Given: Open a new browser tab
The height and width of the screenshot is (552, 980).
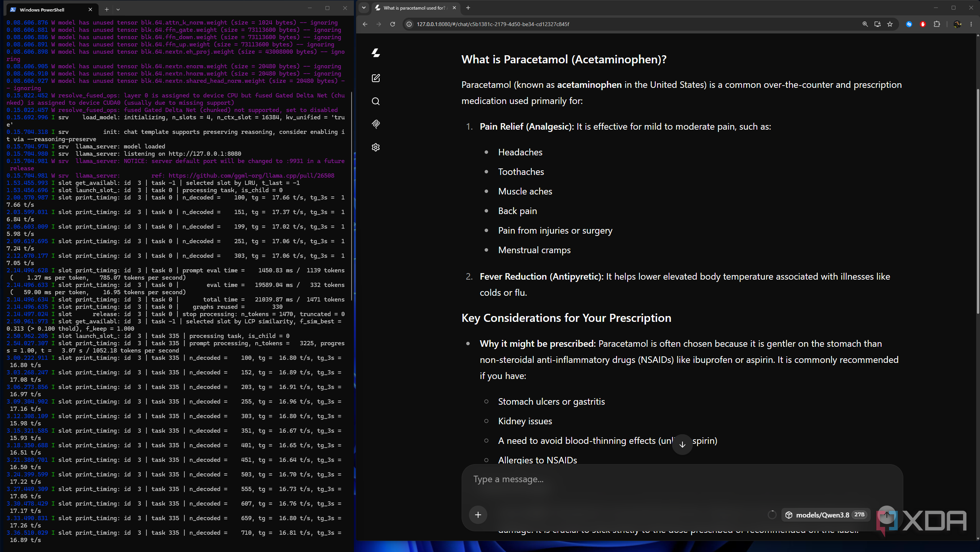Looking at the screenshot, I should (x=468, y=8).
